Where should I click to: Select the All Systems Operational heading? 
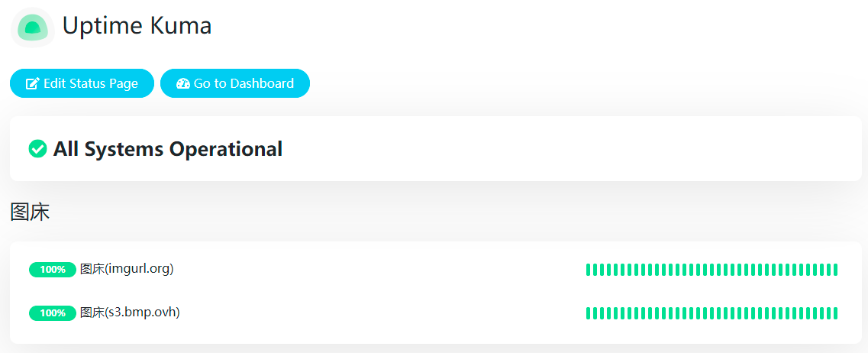pyautogui.click(x=168, y=149)
